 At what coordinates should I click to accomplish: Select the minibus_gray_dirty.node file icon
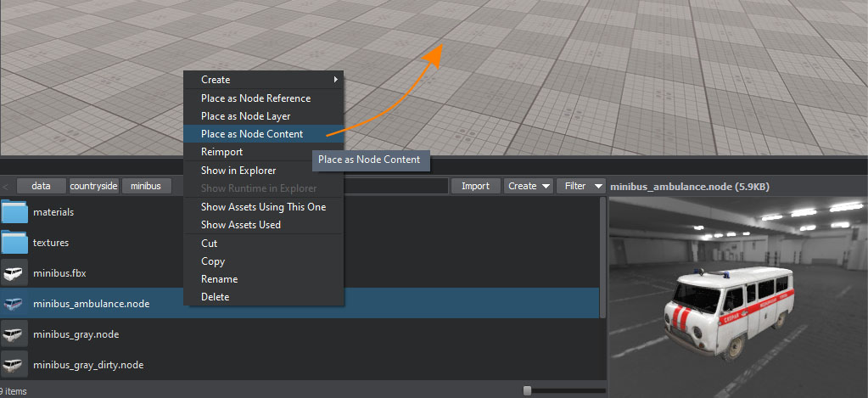[x=14, y=365]
